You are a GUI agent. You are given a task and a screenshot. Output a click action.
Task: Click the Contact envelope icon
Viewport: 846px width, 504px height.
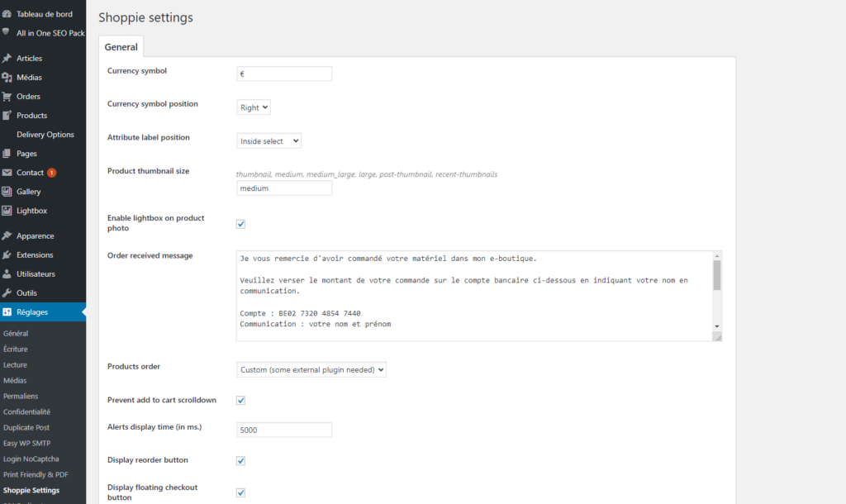point(7,173)
